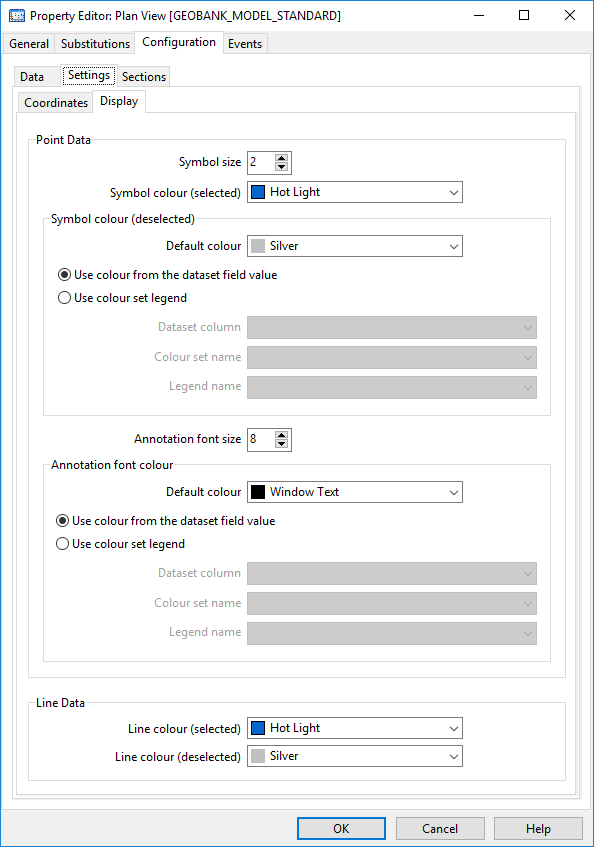This screenshot has width=594, height=847.
Task: Confirm with the OK button
Action: pyautogui.click(x=341, y=829)
